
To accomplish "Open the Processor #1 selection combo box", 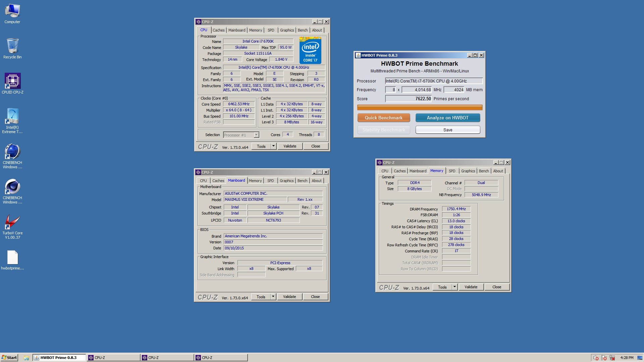I will pyautogui.click(x=241, y=135).
